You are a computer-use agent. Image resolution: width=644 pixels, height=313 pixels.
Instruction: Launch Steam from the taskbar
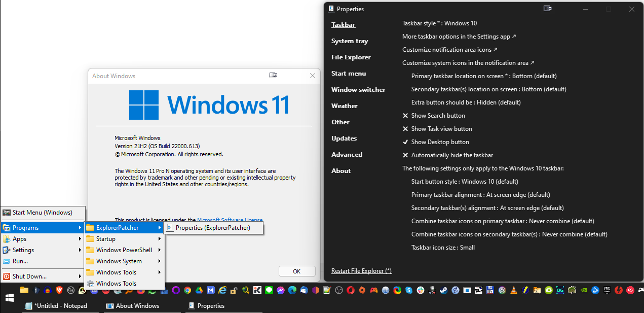pyautogui.click(x=443, y=290)
